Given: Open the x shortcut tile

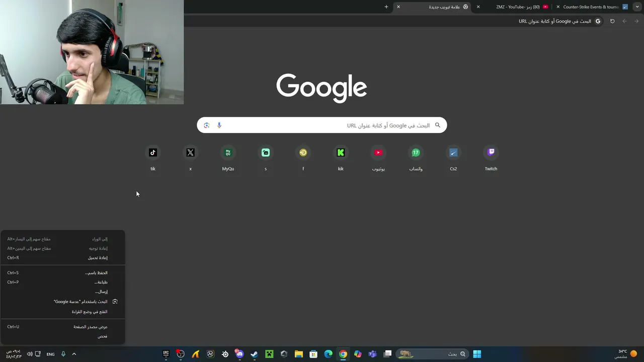Looking at the screenshot, I should click(x=190, y=158).
